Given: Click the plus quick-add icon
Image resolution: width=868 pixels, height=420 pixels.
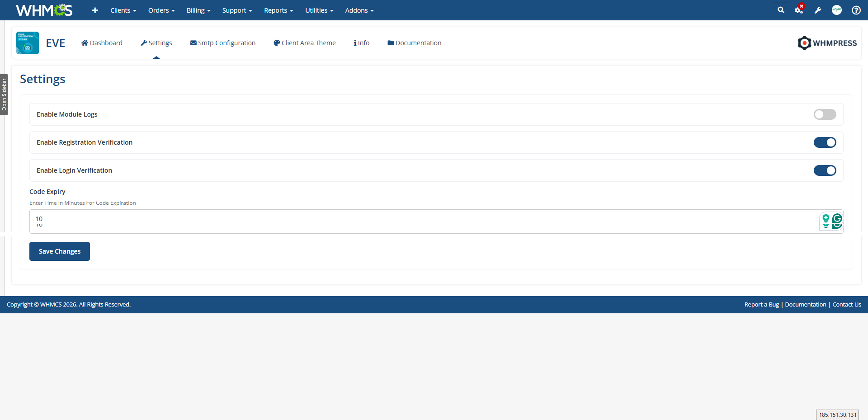Looking at the screenshot, I should (95, 10).
